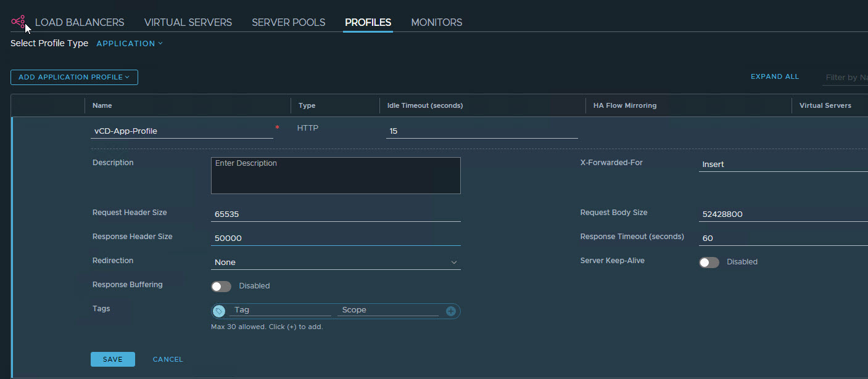Switch to the Server Pools tab
This screenshot has width=868, height=379.
point(288,23)
